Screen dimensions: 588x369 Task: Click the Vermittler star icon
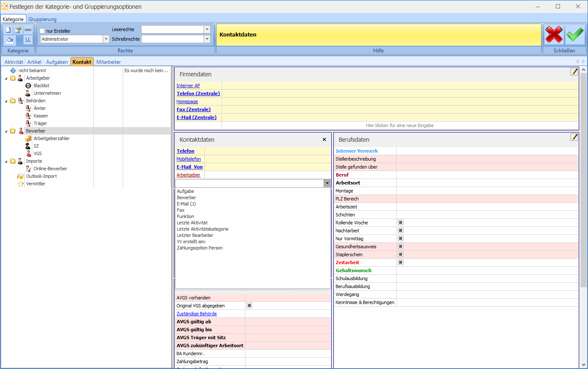[21, 184]
